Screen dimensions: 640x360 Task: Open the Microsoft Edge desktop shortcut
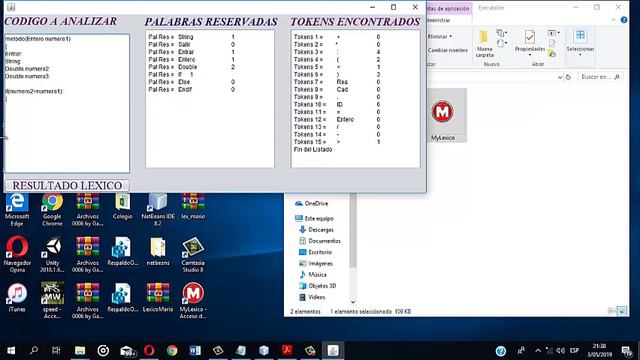click(x=17, y=210)
